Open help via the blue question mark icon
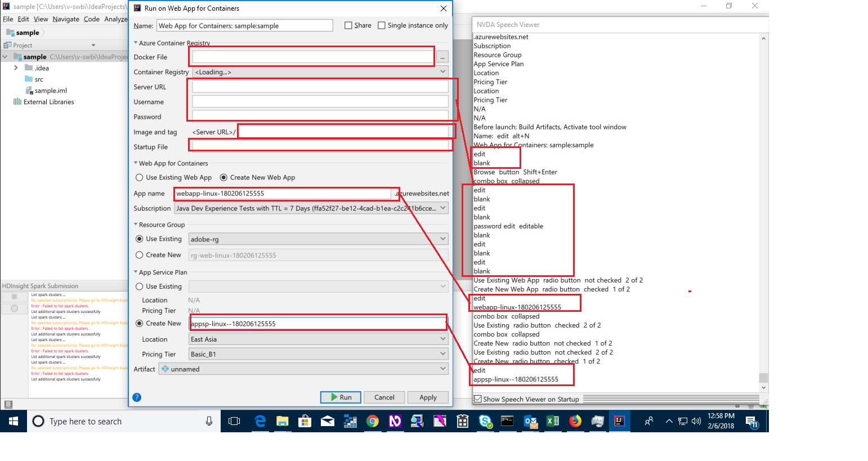The image size is (868, 461). (x=136, y=397)
